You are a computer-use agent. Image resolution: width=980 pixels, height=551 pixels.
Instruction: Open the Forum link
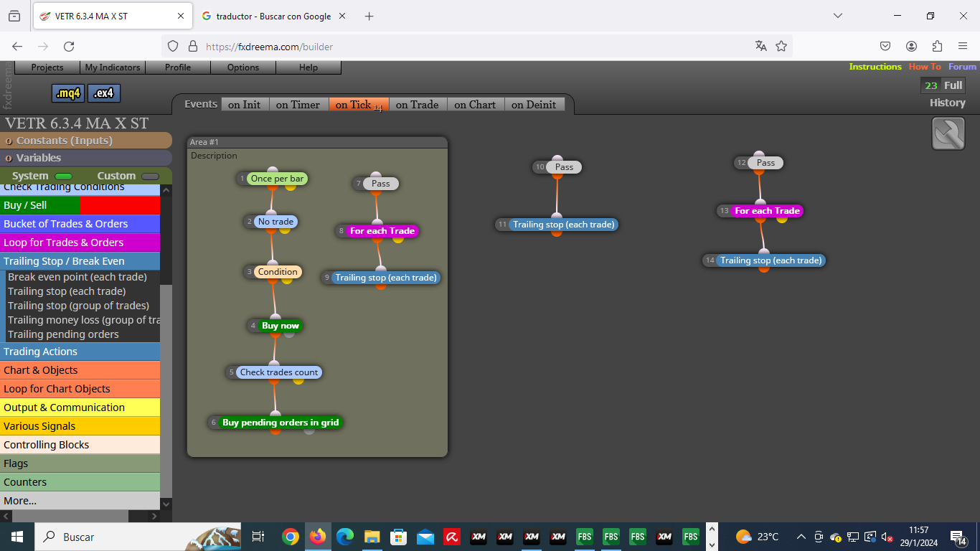962,67
